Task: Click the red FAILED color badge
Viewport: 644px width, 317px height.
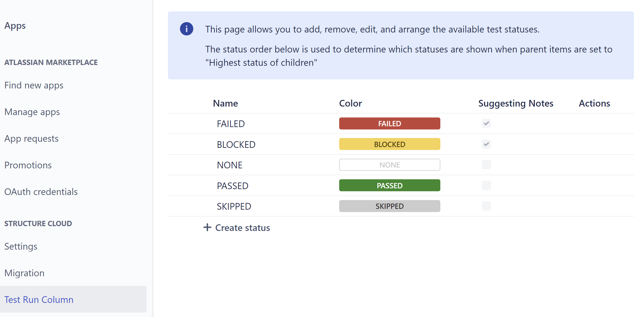Action: coord(389,124)
